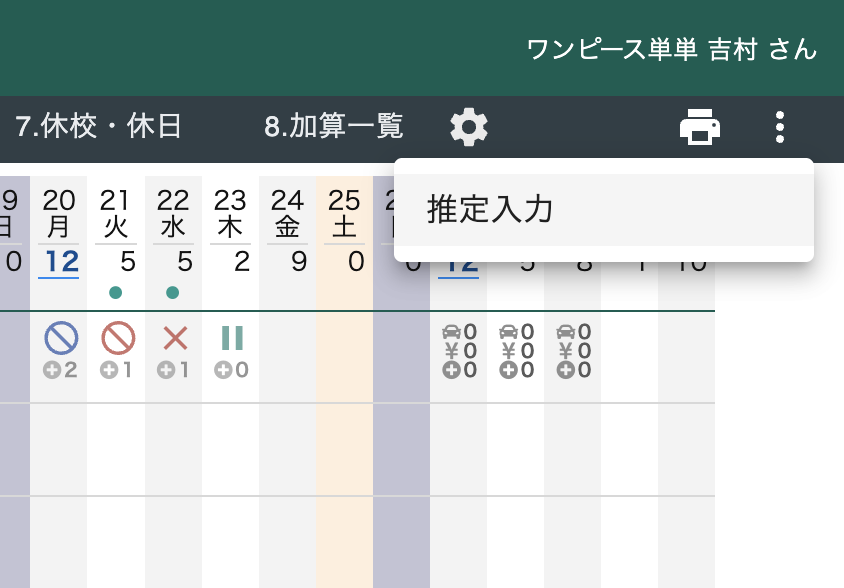This screenshot has height=588, width=844.
Task: Click the green pause icon under Thursday 23
Action: 231,338
